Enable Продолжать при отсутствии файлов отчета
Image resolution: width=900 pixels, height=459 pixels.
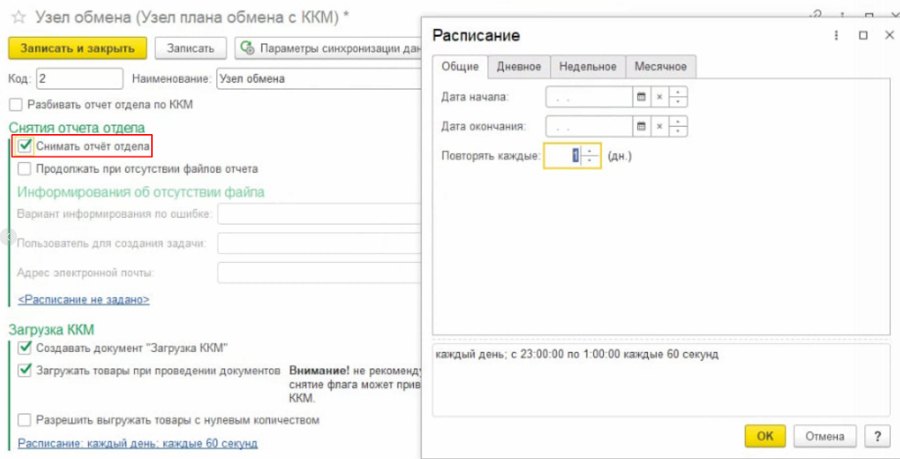coord(24,169)
